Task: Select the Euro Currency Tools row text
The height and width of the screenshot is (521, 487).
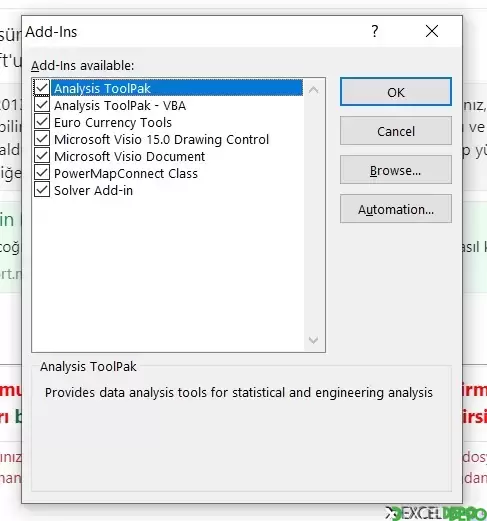Action: pos(113,122)
